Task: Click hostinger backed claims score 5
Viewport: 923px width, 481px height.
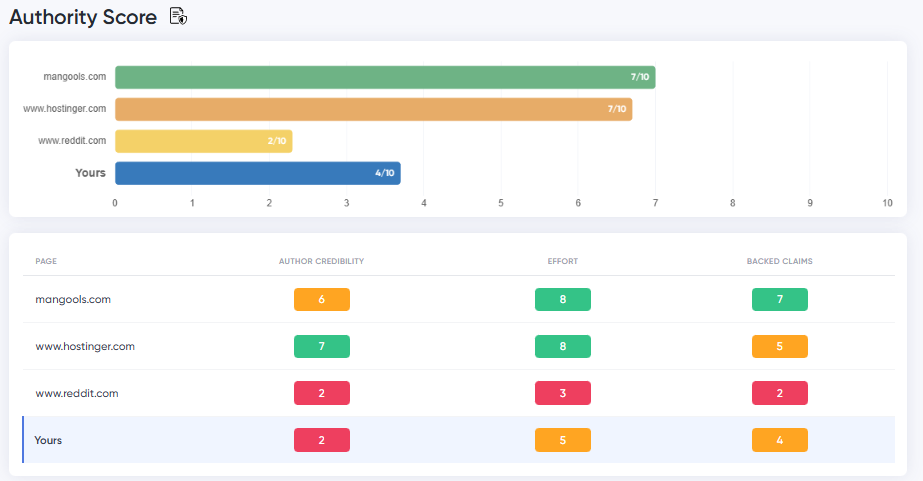Action: pyautogui.click(x=780, y=346)
